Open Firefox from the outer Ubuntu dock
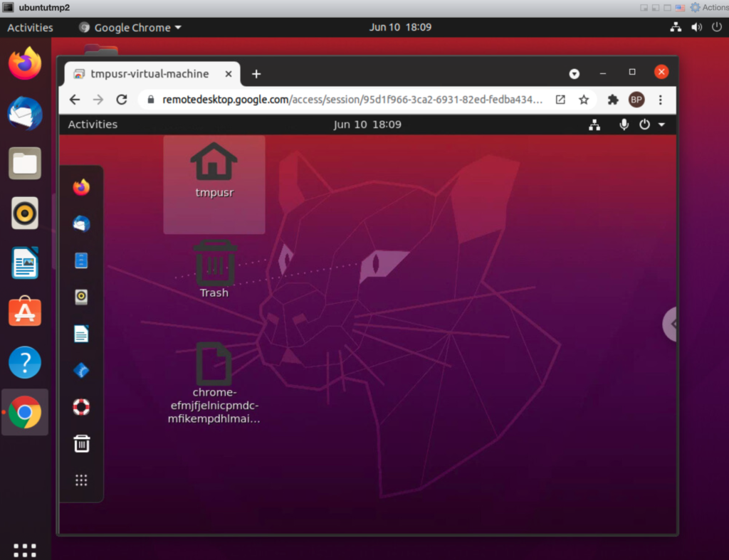The height and width of the screenshot is (560, 729). [x=25, y=63]
